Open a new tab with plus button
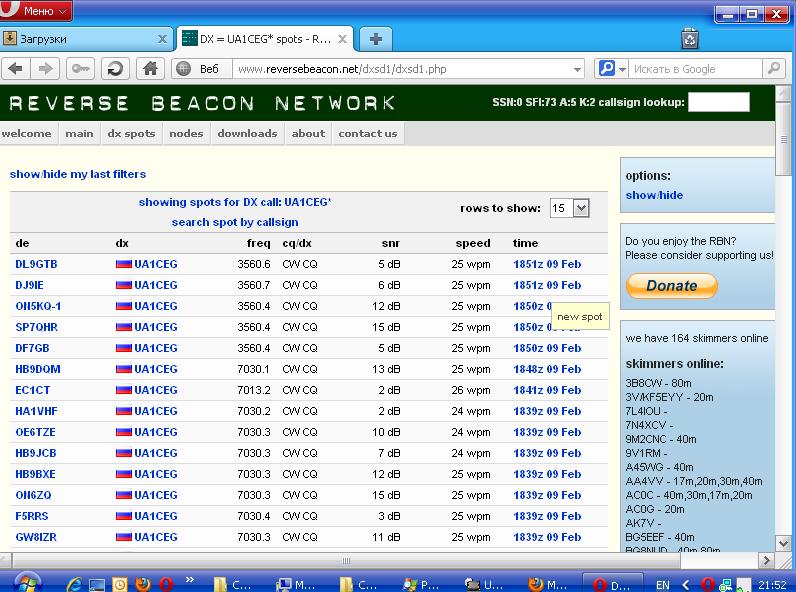This screenshot has width=796, height=592. pyautogui.click(x=376, y=39)
